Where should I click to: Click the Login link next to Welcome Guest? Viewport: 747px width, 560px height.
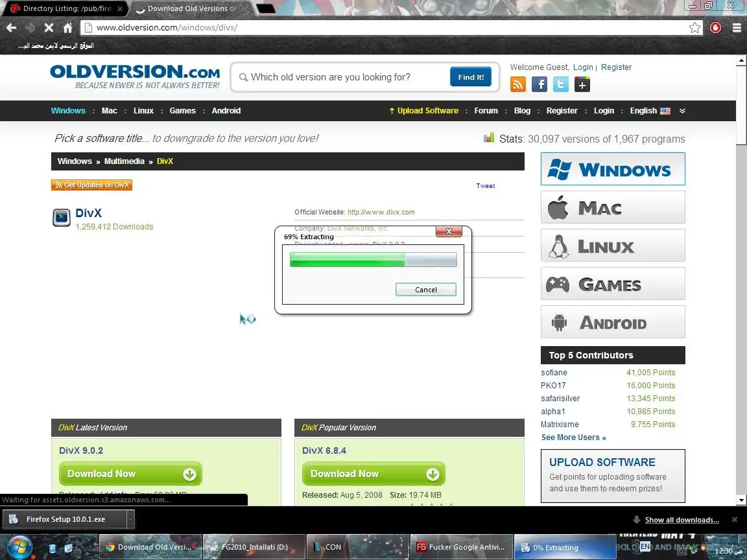click(583, 67)
